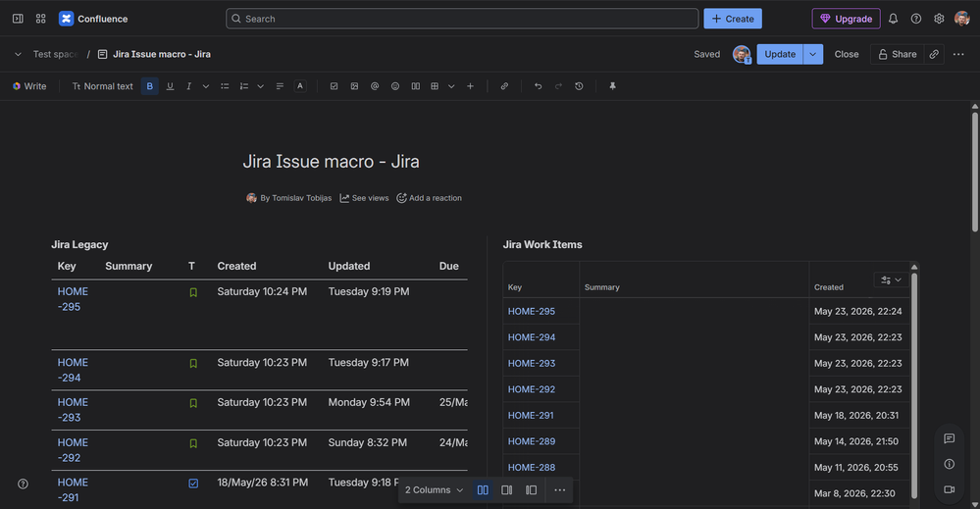This screenshot has height=509, width=980.
Task: Open more layout options ellipsis
Action: click(x=560, y=490)
